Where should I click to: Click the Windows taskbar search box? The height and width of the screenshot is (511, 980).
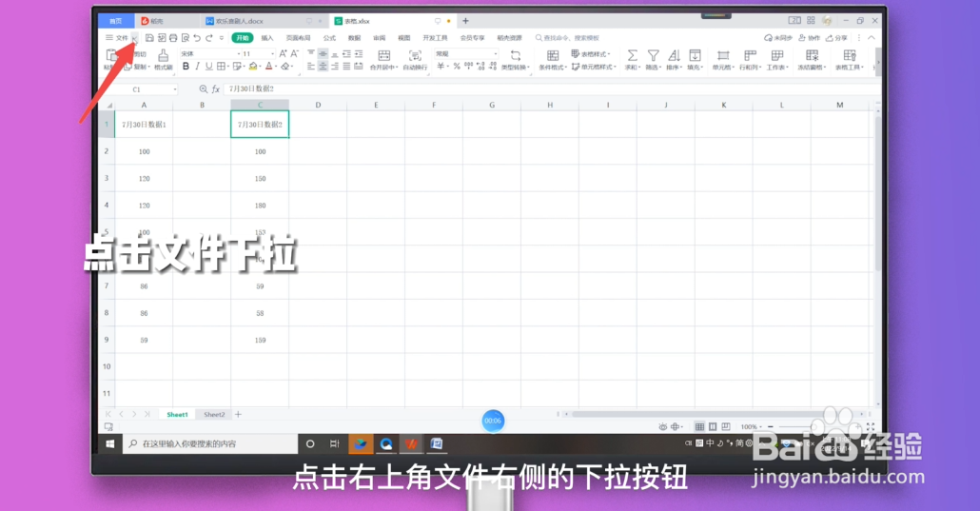210,444
